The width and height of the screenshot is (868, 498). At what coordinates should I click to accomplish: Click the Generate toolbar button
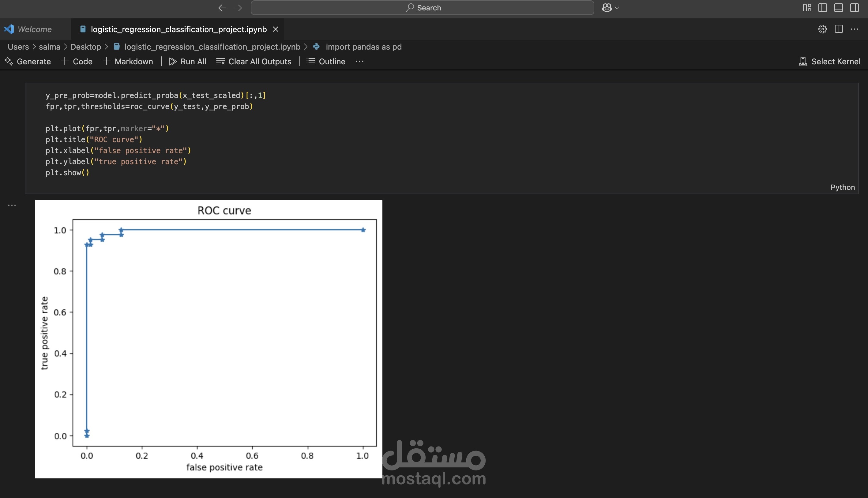pos(28,62)
